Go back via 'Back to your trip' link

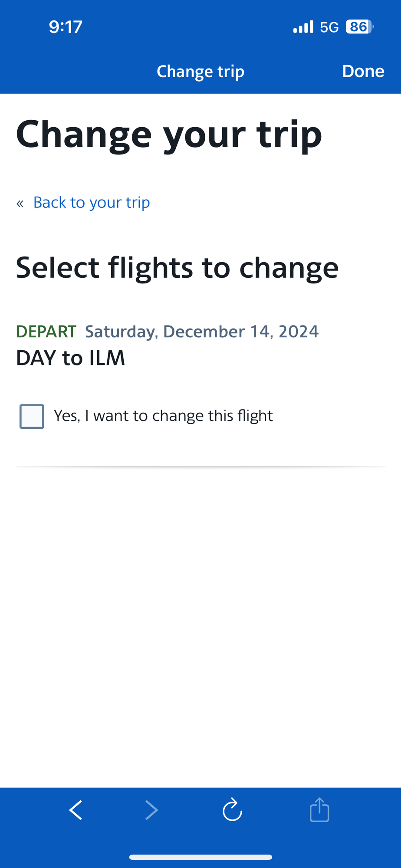coord(92,203)
